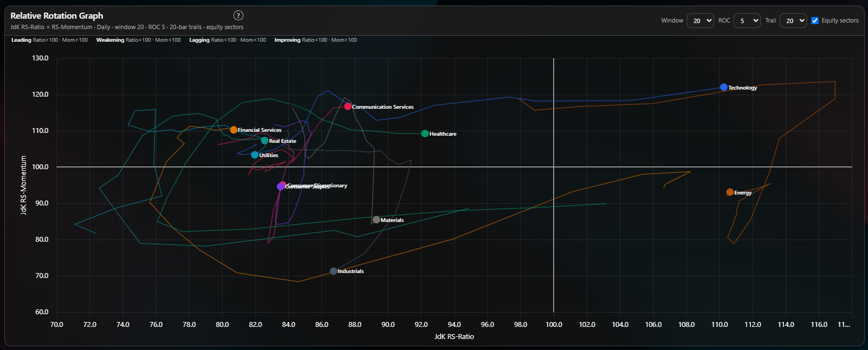Click the Energy label text
The image size is (868, 350).
coord(743,193)
